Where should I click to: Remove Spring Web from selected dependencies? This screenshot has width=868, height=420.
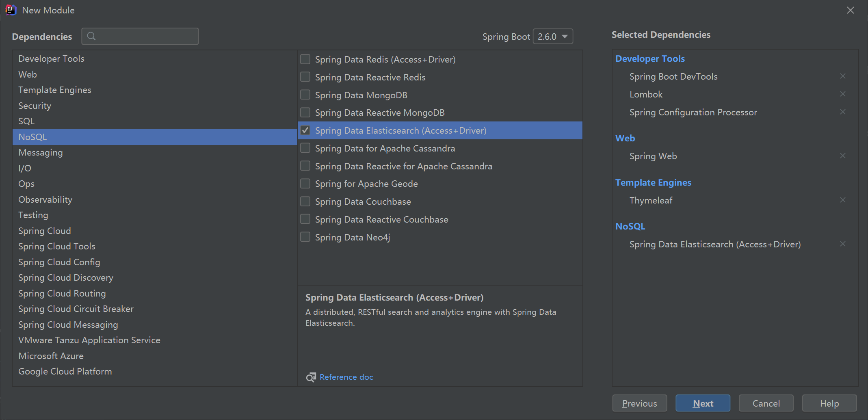(843, 156)
